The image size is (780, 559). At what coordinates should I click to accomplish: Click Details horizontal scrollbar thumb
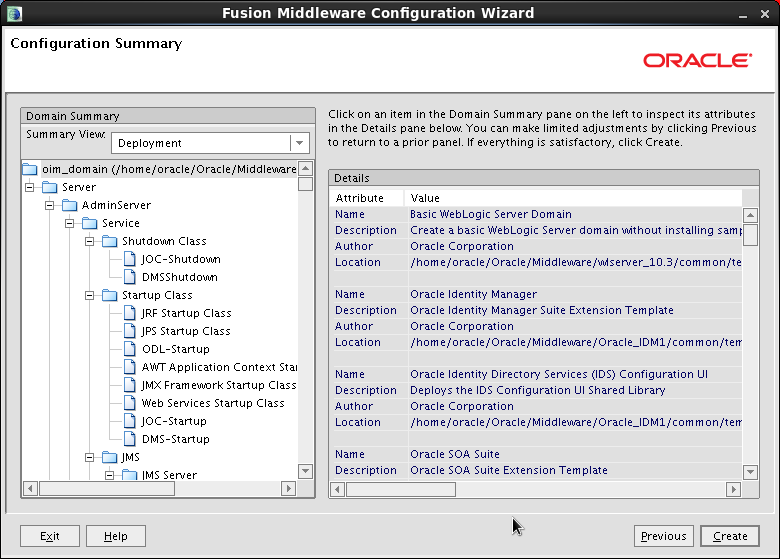[x=401, y=489]
